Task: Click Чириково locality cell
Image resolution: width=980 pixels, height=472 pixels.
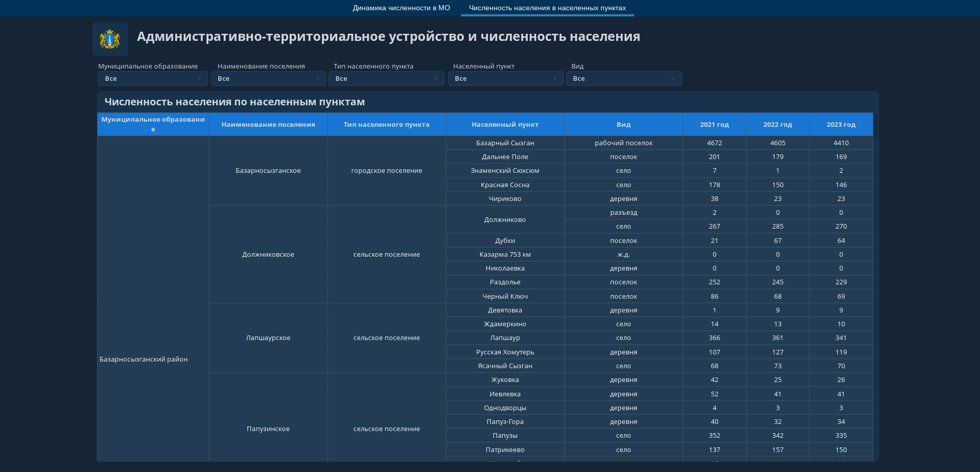Action: [505, 198]
